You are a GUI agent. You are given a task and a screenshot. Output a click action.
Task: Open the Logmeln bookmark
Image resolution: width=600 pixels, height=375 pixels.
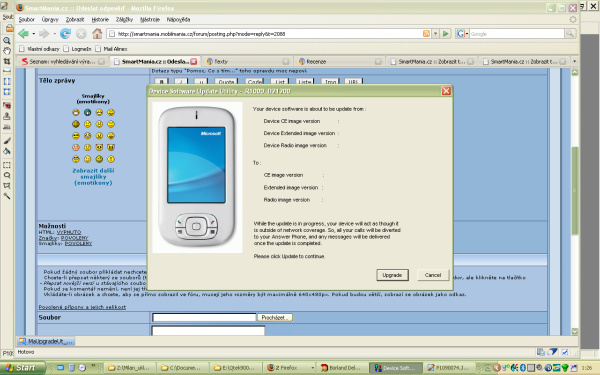click(78, 49)
